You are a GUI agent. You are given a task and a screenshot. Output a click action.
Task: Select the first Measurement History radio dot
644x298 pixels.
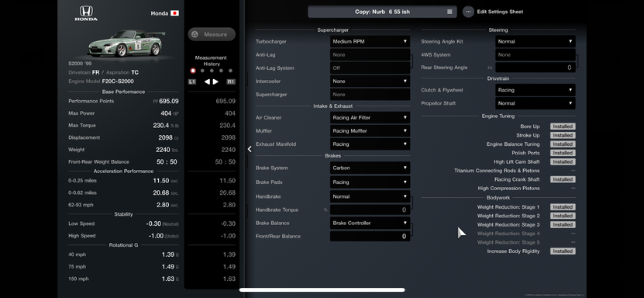[x=193, y=71]
